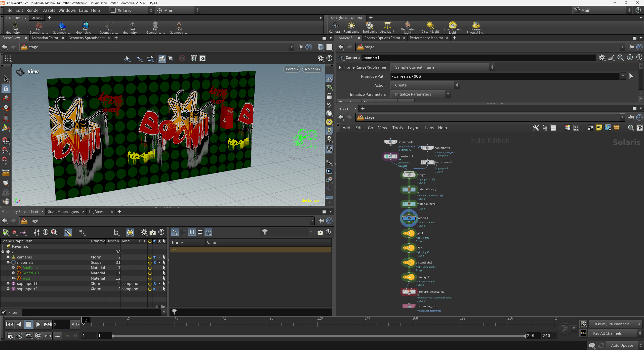This screenshot has width=644, height=350.
Task: Toggle audio on the playbar
Action: pyautogui.click(x=19, y=336)
